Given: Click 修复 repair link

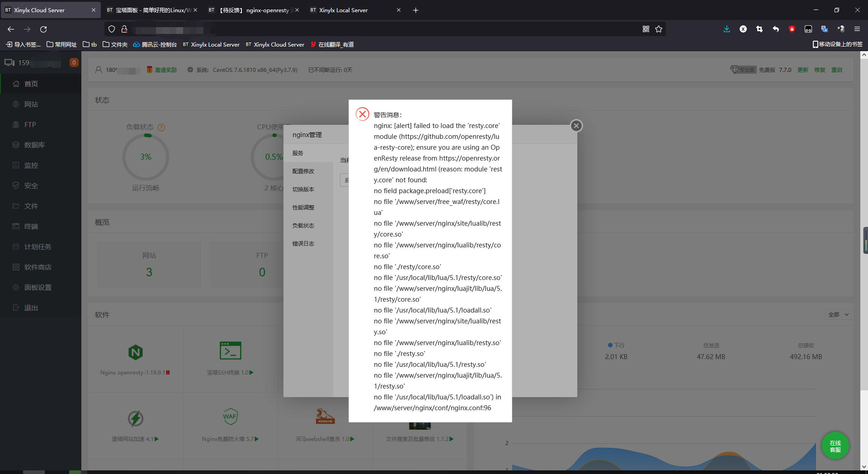Looking at the screenshot, I should tap(820, 70).
